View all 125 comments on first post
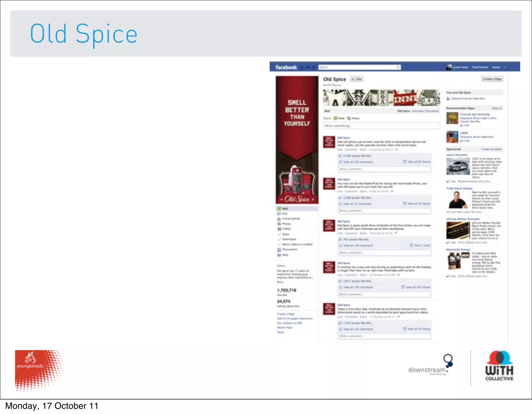Screen dimensions: 532x414 click(358, 162)
